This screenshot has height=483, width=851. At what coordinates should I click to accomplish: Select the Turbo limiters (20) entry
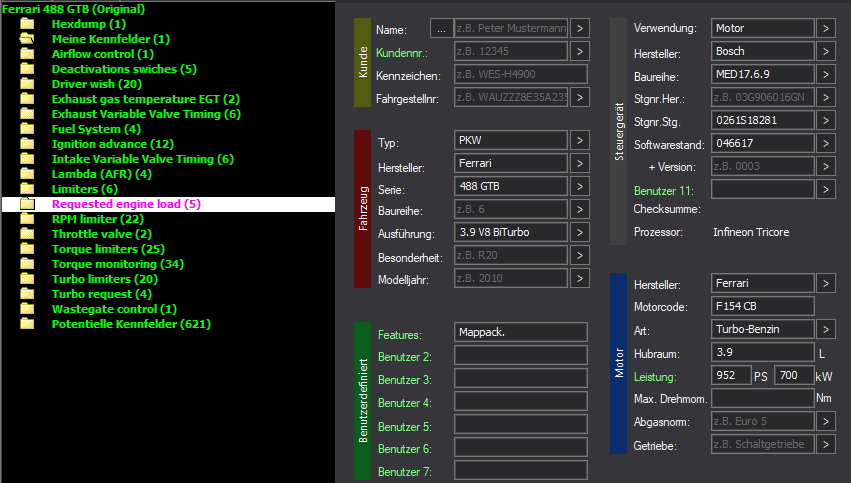[105, 279]
